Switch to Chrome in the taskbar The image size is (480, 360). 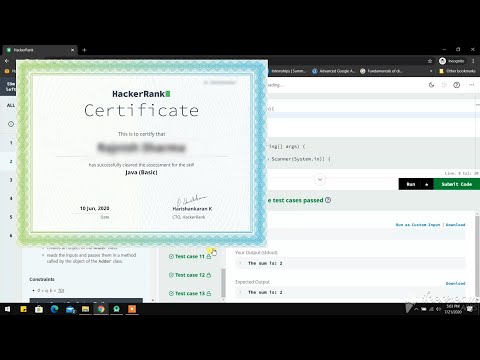pyautogui.click(x=101, y=309)
